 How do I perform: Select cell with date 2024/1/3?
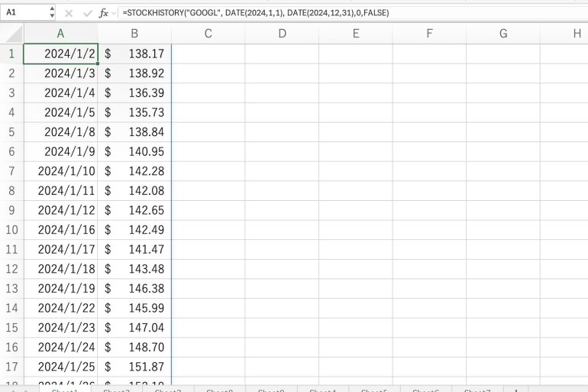pyautogui.click(x=60, y=73)
